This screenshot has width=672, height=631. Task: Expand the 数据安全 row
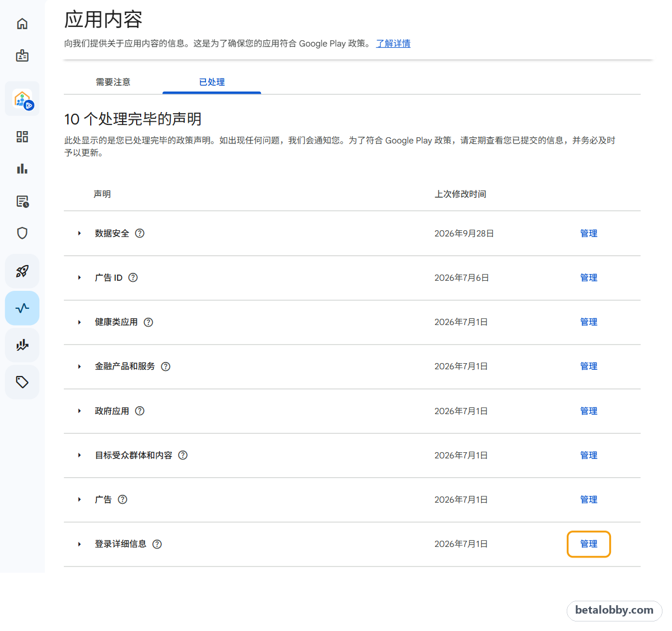pyautogui.click(x=80, y=233)
